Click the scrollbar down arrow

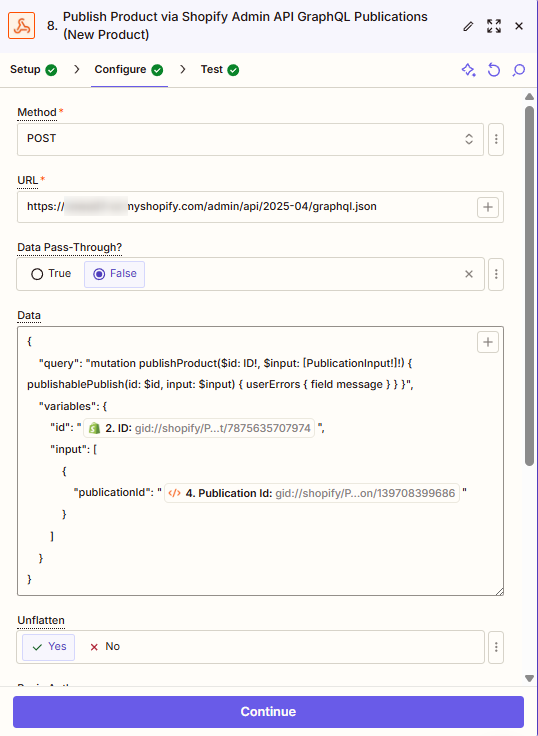(530, 678)
